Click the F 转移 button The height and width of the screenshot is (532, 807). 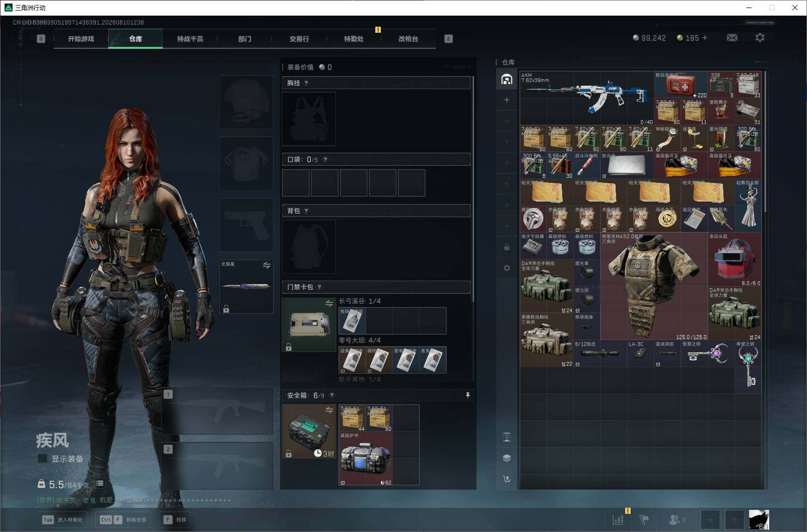(x=175, y=519)
